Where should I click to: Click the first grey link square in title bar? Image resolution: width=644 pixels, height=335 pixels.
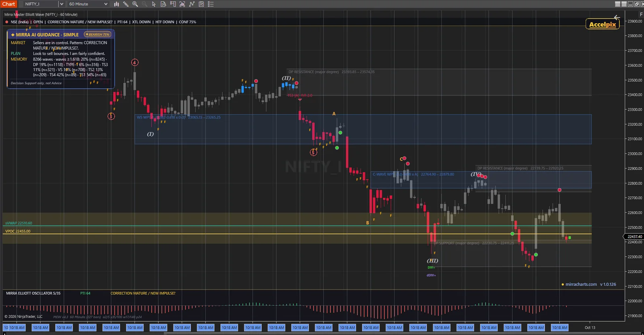(x=618, y=4)
